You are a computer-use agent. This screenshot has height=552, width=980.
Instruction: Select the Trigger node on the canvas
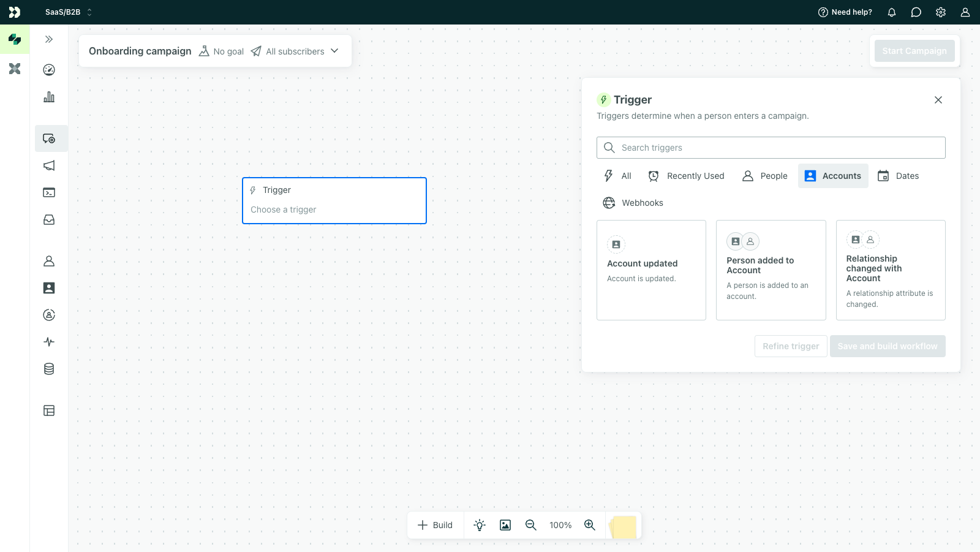334,200
